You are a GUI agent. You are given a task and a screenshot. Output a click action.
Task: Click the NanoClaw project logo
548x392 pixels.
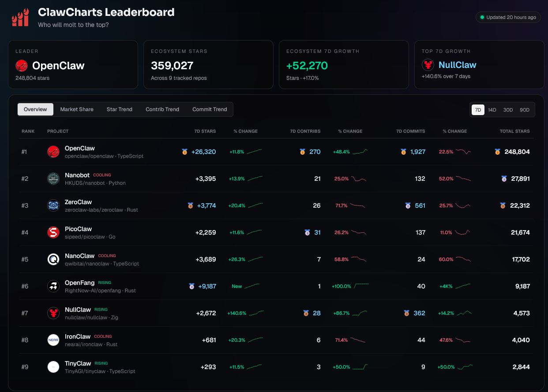point(53,259)
